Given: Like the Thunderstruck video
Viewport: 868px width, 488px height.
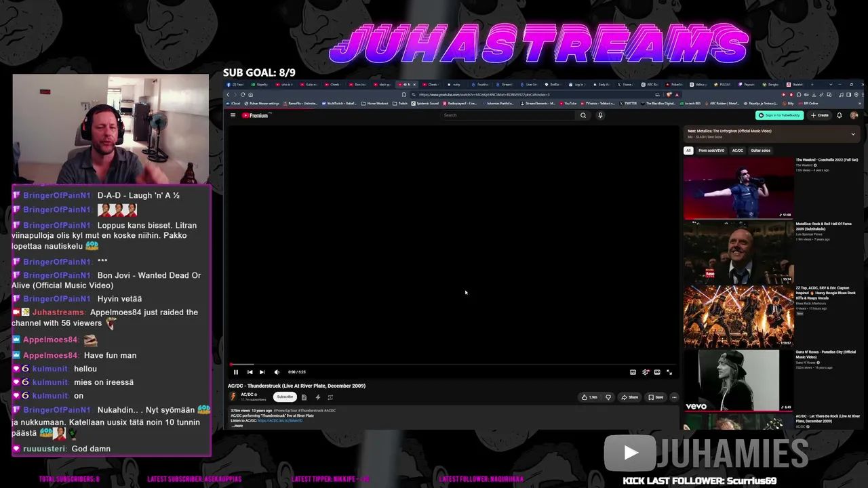Looking at the screenshot, I should tap(589, 397).
